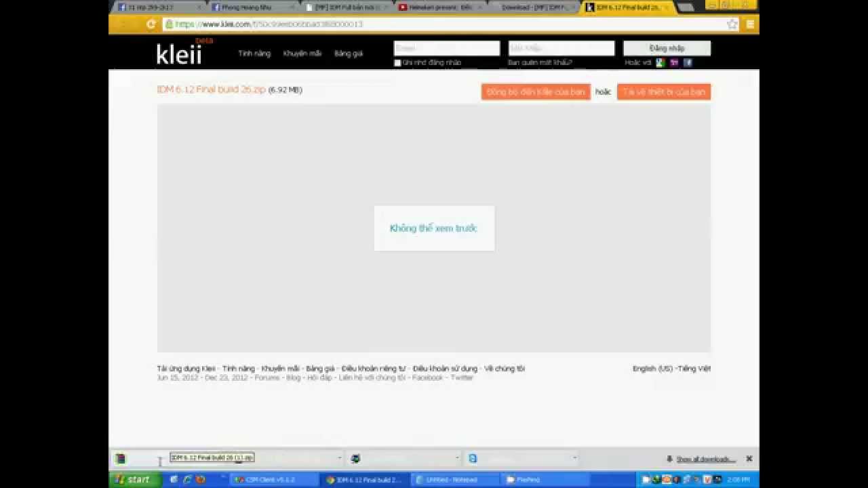Expand the Skype download item options arrow
868x488 pixels.
[574, 458]
